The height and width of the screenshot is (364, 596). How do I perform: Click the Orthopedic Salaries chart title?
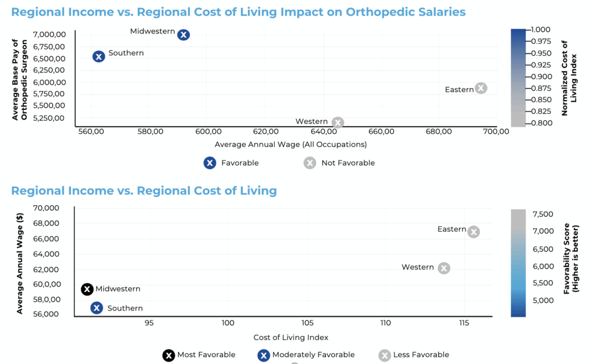pyautogui.click(x=238, y=12)
